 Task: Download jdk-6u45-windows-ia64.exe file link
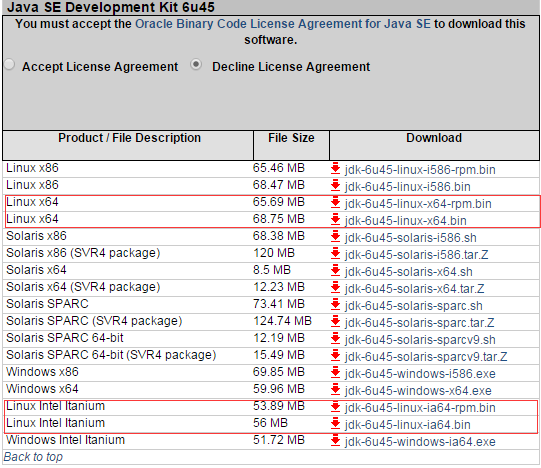coord(420,442)
